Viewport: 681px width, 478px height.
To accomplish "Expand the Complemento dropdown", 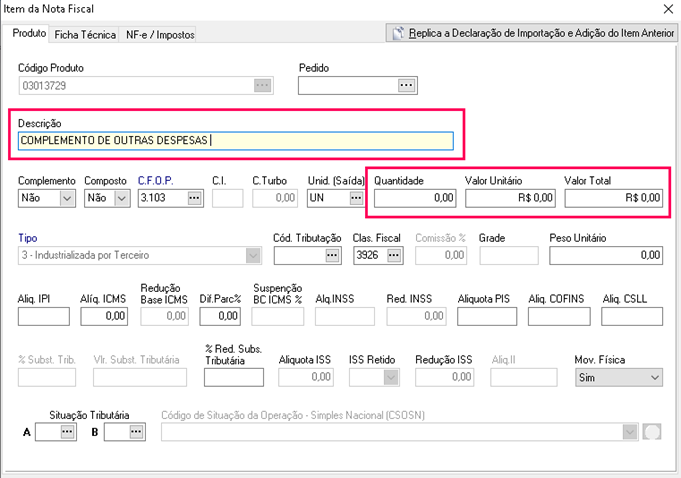I will pyautogui.click(x=67, y=198).
